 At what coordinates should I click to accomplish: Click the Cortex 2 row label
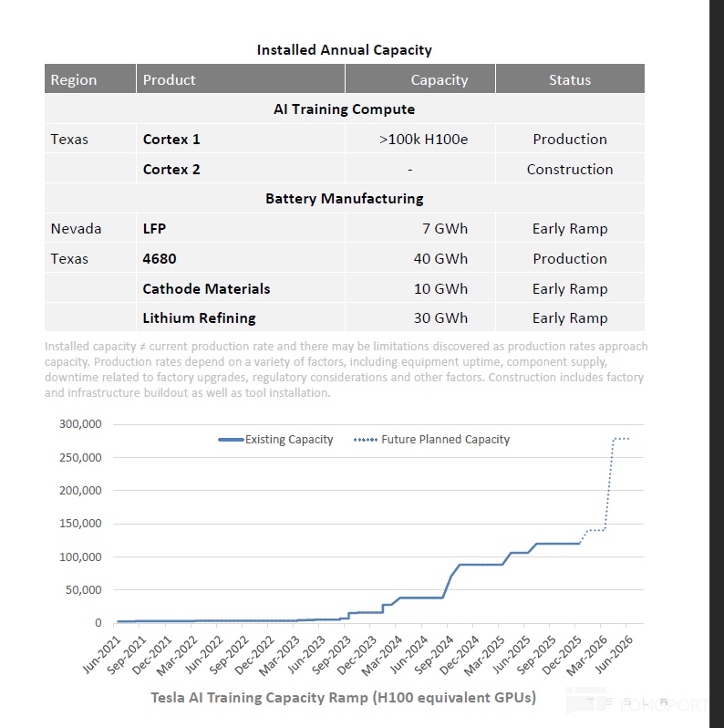171,170
